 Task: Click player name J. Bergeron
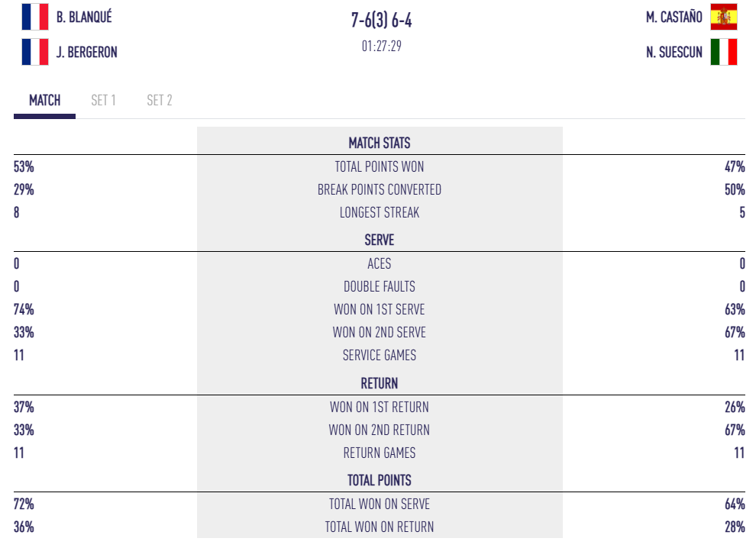(x=86, y=53)
